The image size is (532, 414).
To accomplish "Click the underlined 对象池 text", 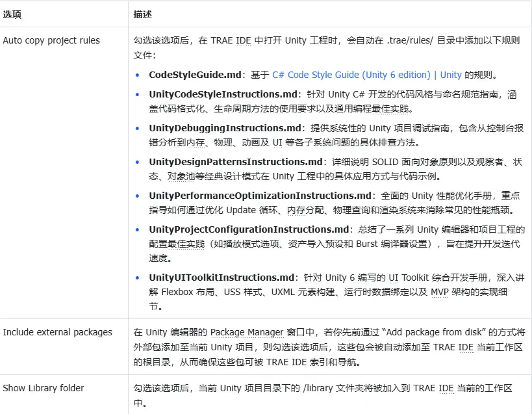I will click(181, 177).
